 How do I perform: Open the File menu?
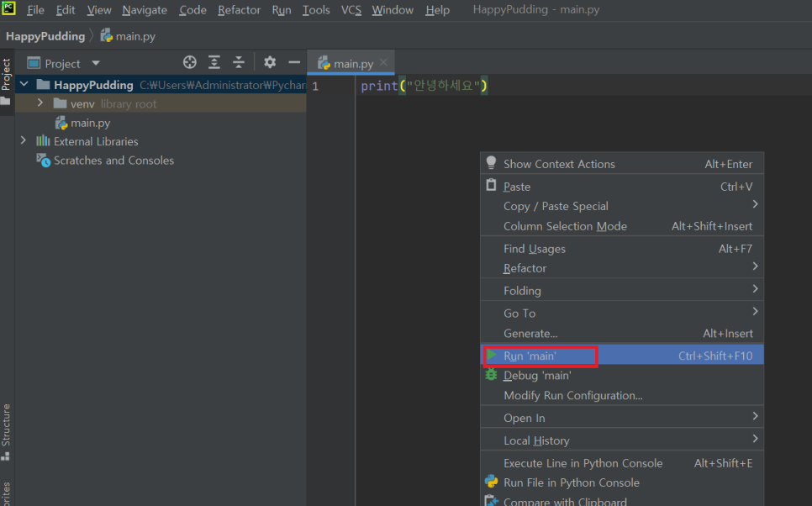pos(35,10)
